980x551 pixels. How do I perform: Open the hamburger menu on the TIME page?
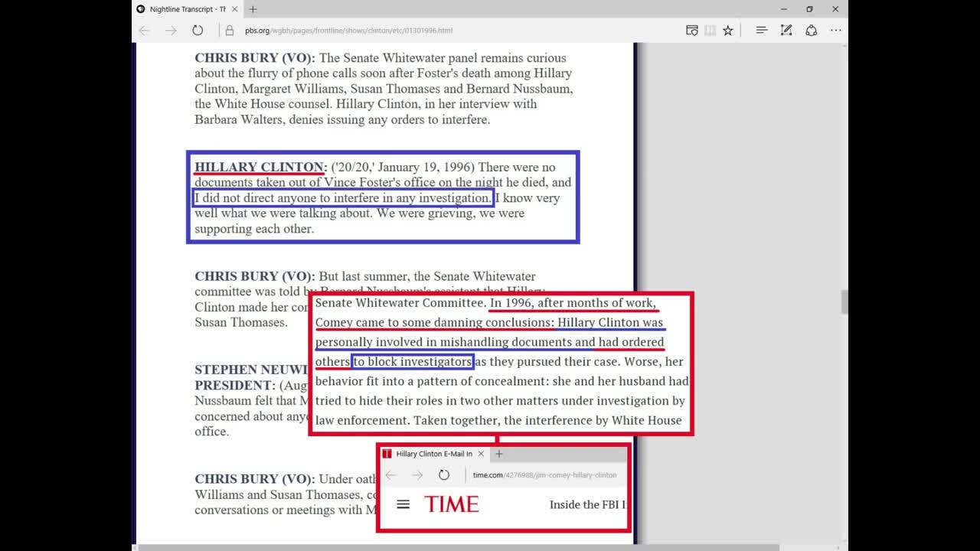[403, 504]
